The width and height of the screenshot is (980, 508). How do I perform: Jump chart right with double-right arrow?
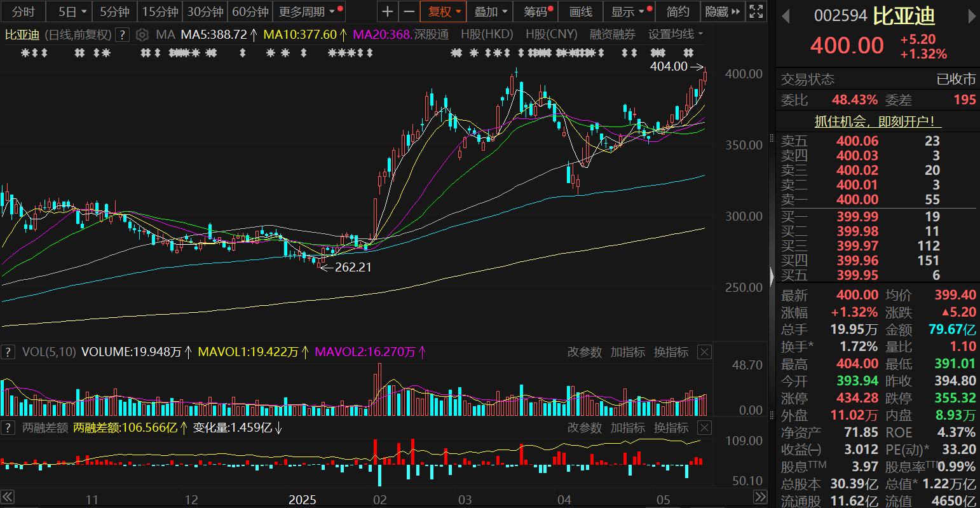point(760,497)
